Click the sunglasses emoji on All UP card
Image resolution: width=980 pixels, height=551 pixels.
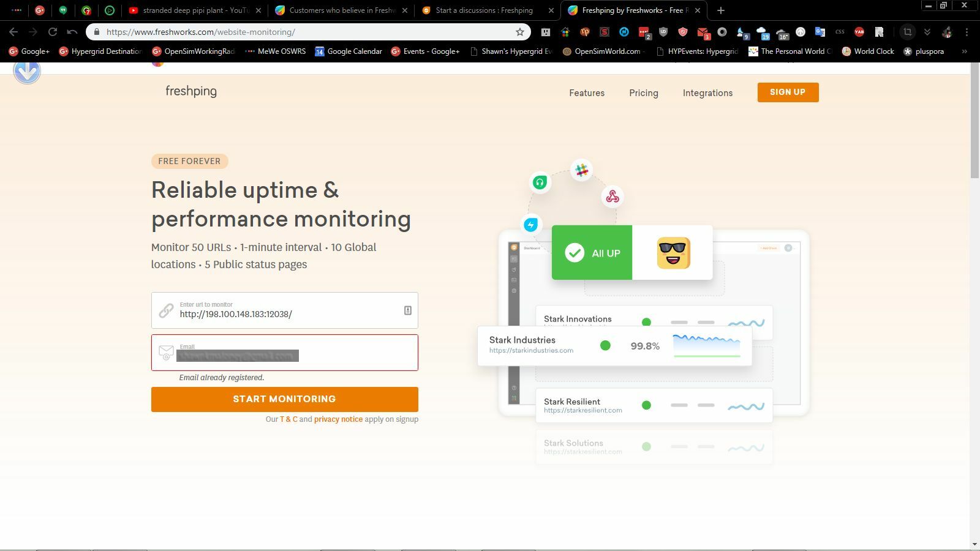[673, 253]
